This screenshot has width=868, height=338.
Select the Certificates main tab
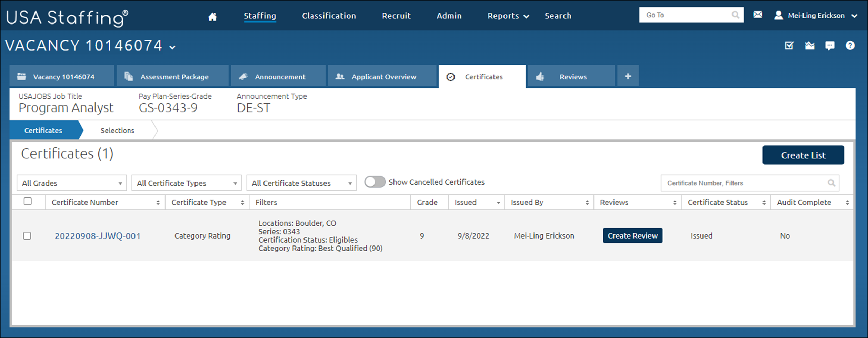point(482,77)
